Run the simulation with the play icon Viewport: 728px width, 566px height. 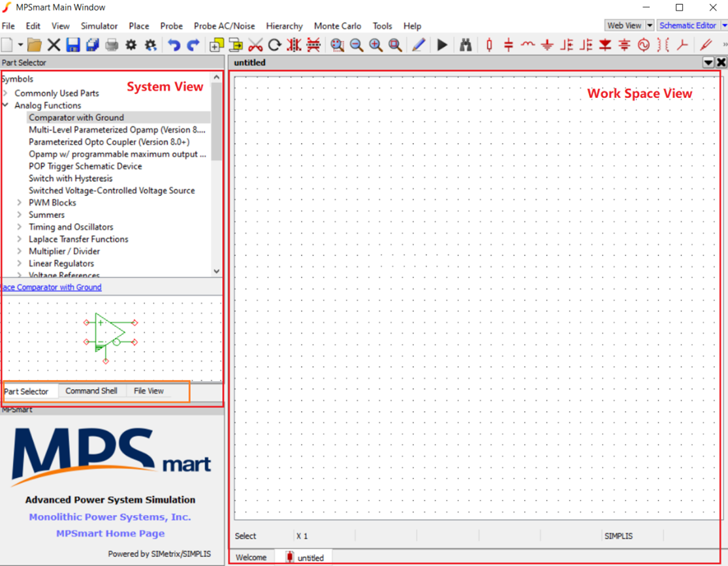[x=442, y=45]
